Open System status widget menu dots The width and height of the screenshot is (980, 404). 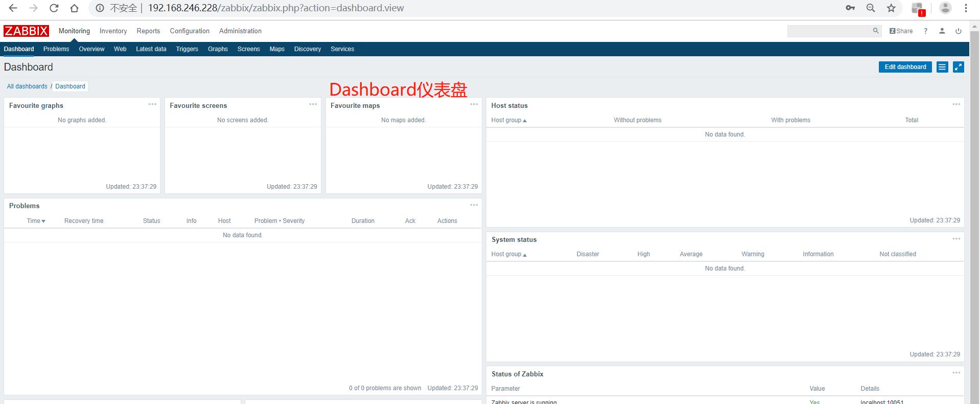(956, 239)
